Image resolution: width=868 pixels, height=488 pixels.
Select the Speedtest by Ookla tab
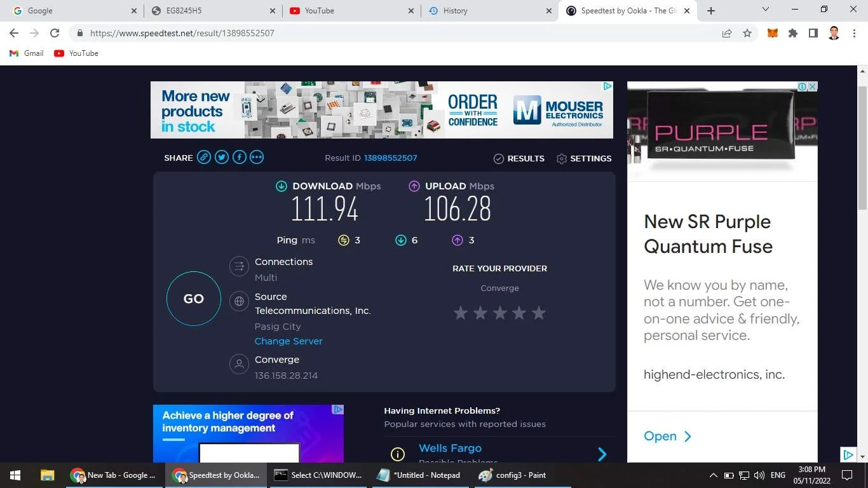point(629,11)
